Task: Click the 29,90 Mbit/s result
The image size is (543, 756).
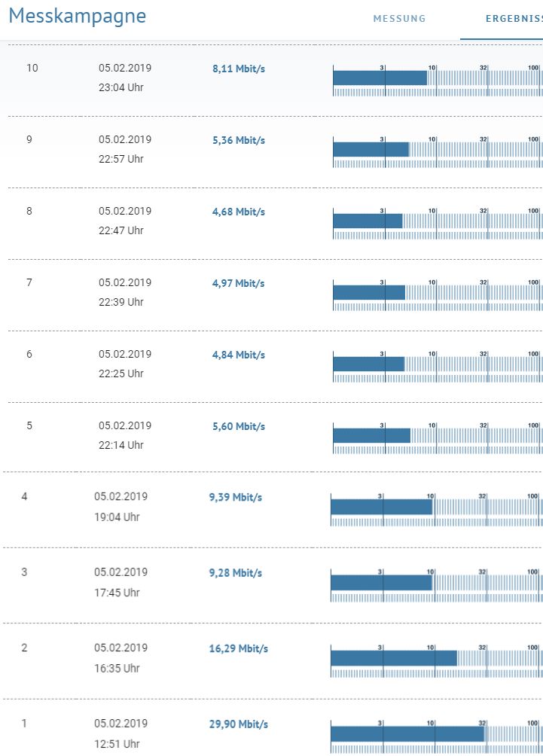Action: click(x=239, y=724)
